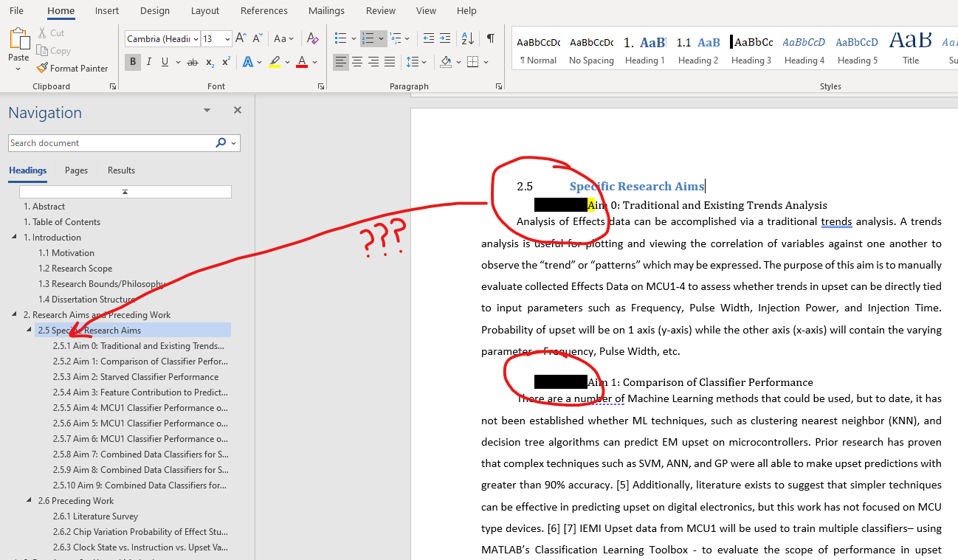Collapse the Introduction heading in navigation

click(x=15, y=237)
